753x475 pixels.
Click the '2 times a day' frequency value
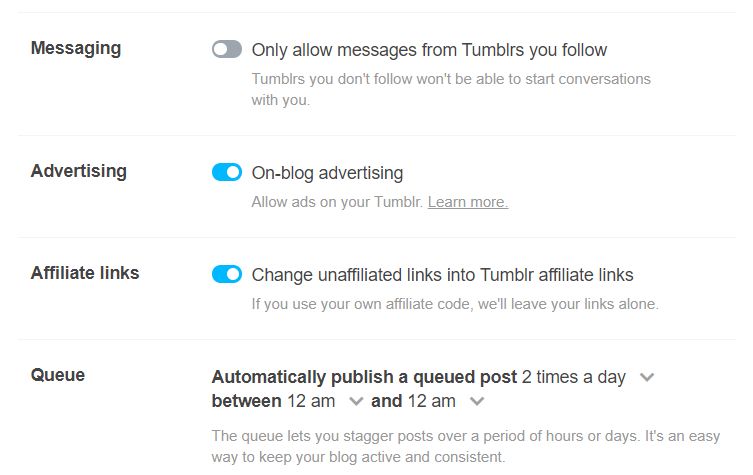(574, 377)
